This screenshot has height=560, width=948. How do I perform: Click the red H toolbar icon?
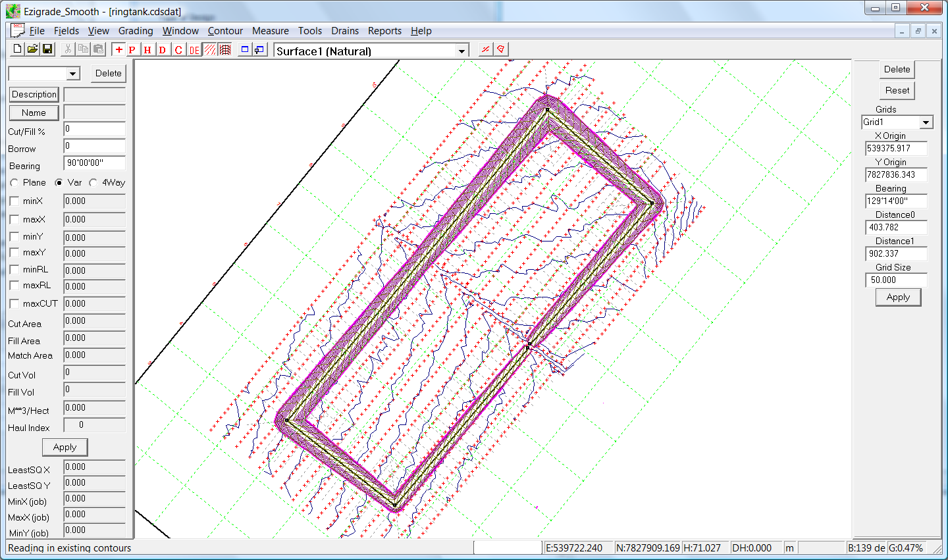(147, 50)
